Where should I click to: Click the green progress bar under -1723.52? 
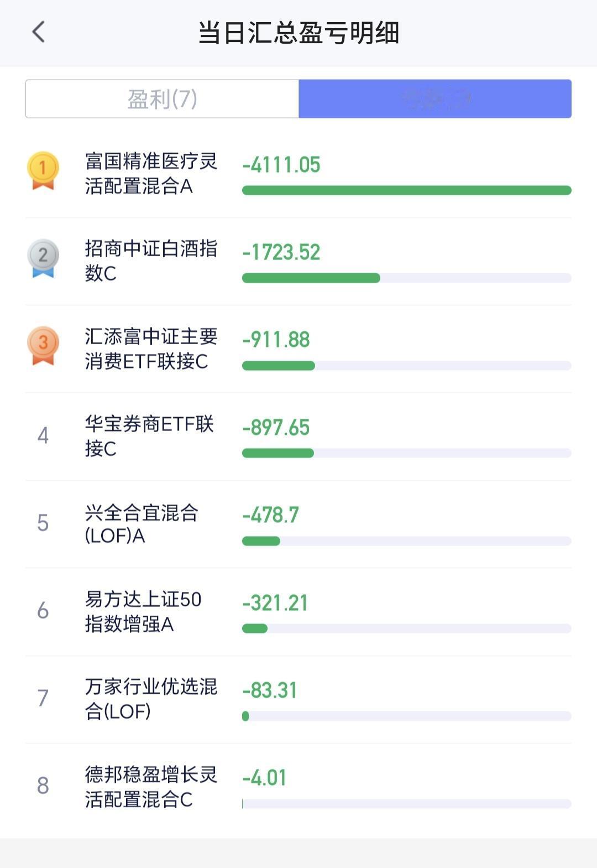[311, 278]
